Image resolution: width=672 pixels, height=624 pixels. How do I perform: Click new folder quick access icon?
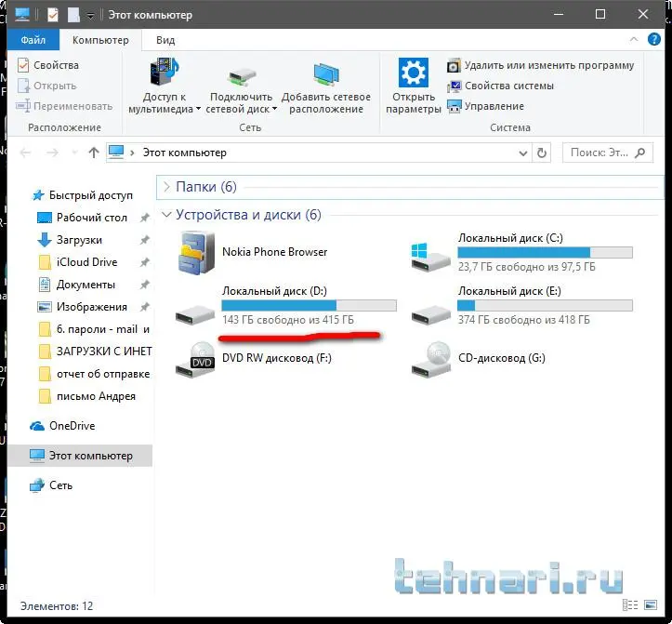pyautogui.click(x=73, y=15)
